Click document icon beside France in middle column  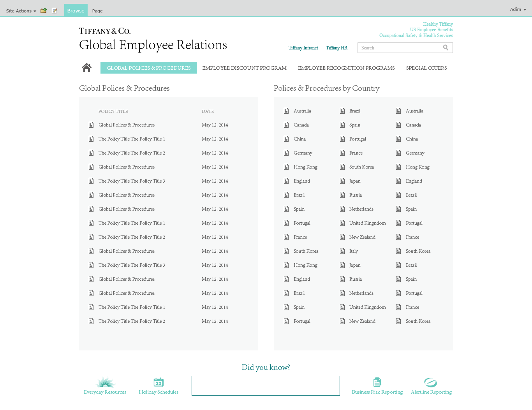(342, 153)
